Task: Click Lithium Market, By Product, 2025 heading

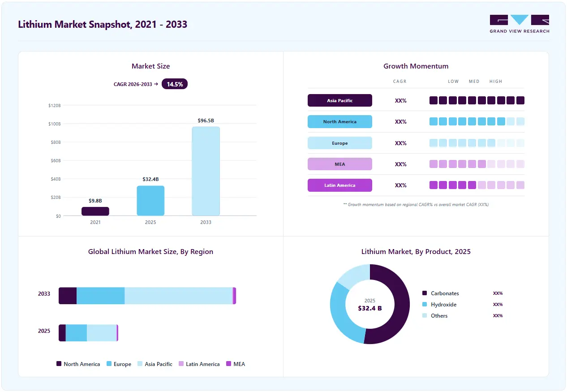Action: click(x=416, y=252)
